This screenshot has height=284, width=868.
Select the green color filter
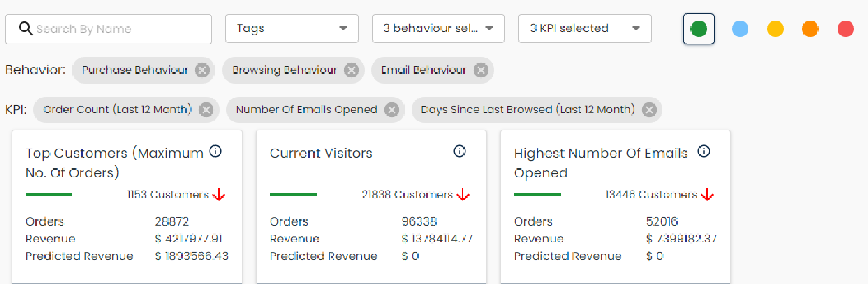click(x=698, y=29)
